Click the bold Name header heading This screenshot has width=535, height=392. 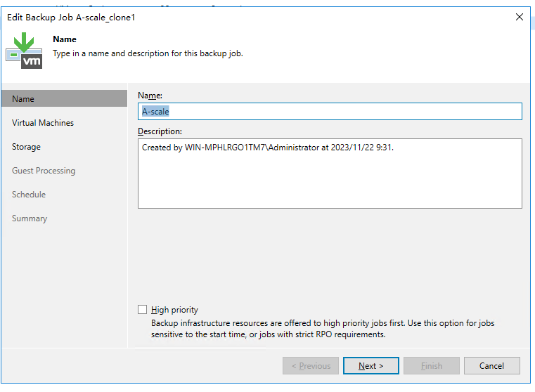point(65,39)
